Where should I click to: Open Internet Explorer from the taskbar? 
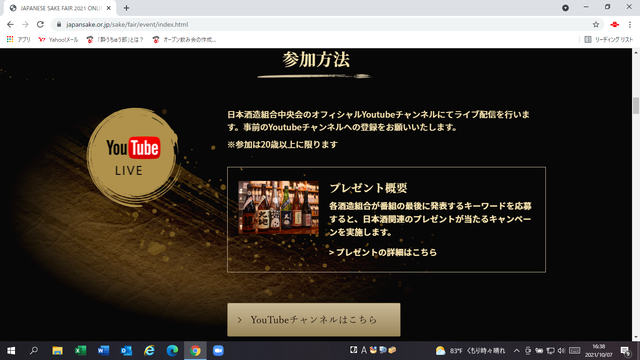(149, 351)
